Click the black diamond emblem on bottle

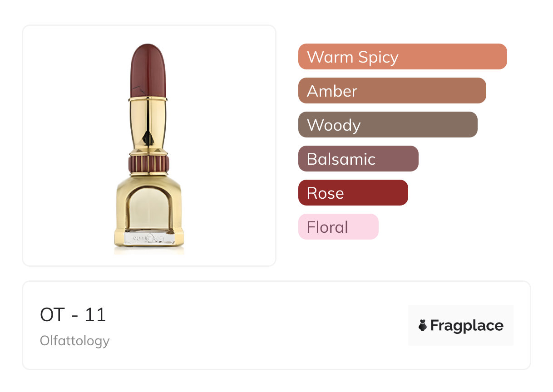tap(148, 137)
